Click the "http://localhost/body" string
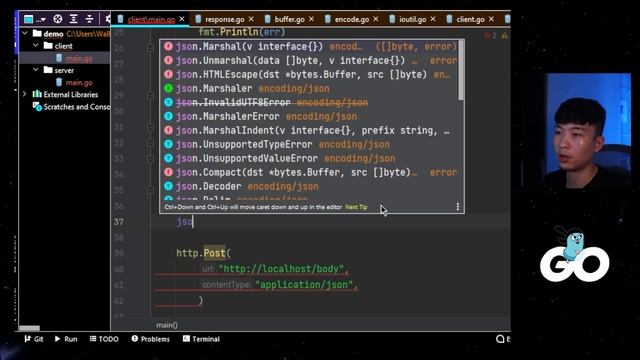This screenshot has height=360, width=640. [x=281, y=269]
